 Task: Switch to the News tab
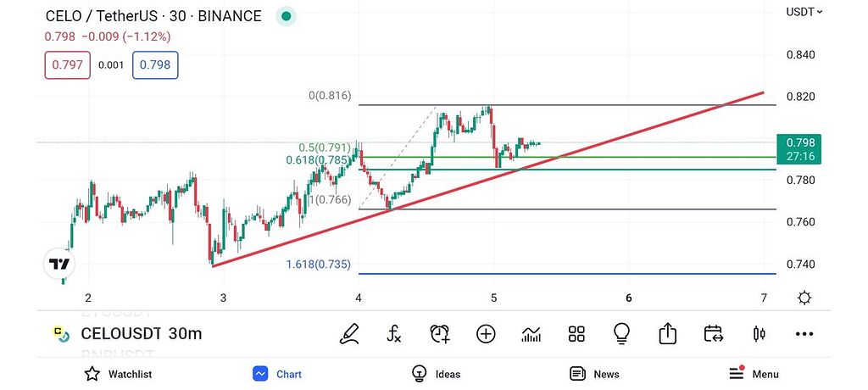tap(594, 374)
